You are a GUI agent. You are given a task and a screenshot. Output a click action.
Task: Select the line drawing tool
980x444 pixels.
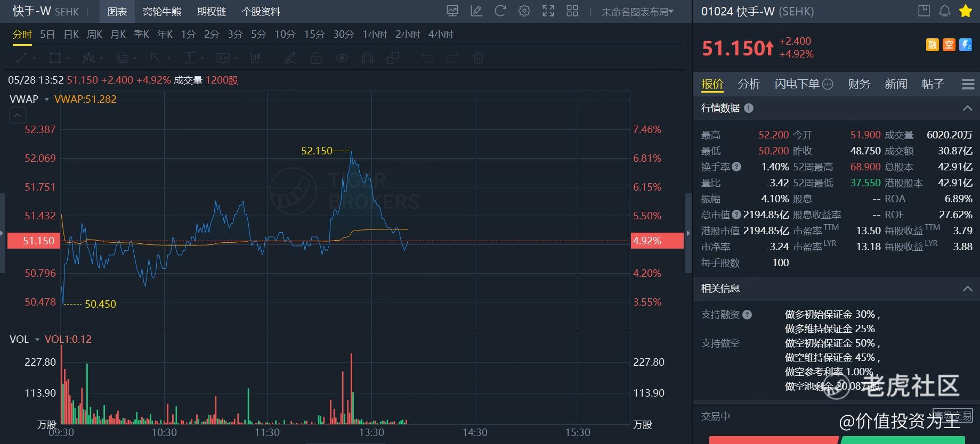(22, 57)
